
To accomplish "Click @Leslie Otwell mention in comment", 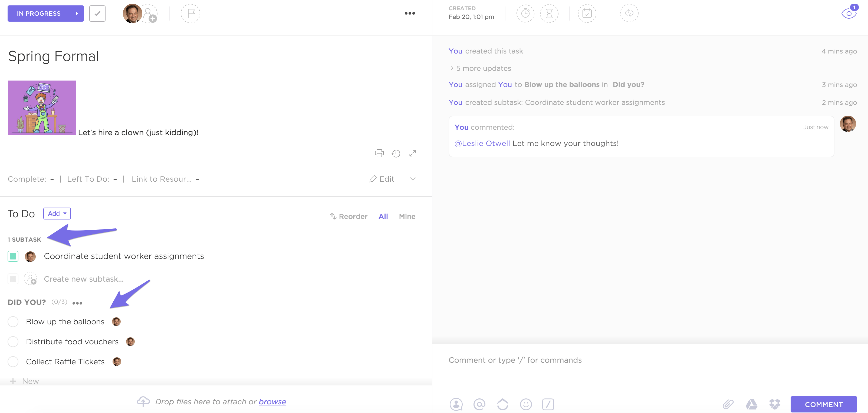I will 482,144.
